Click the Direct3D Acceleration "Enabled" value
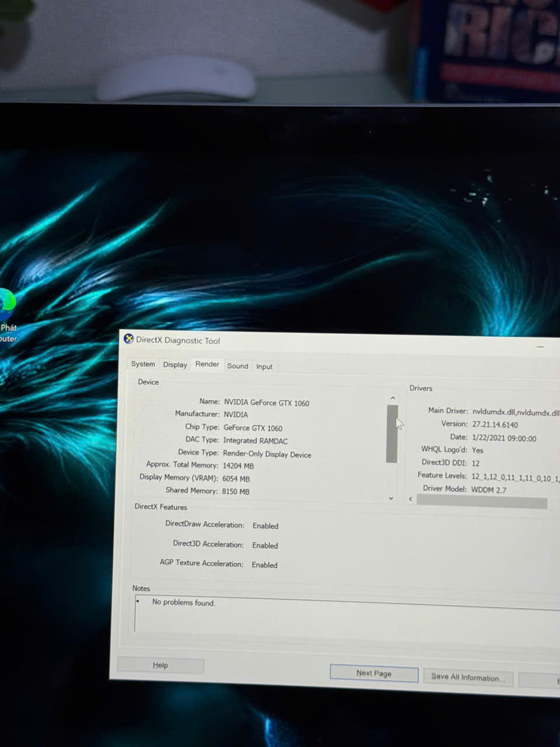This screenshot has width=560, height=747. (265, 546)
